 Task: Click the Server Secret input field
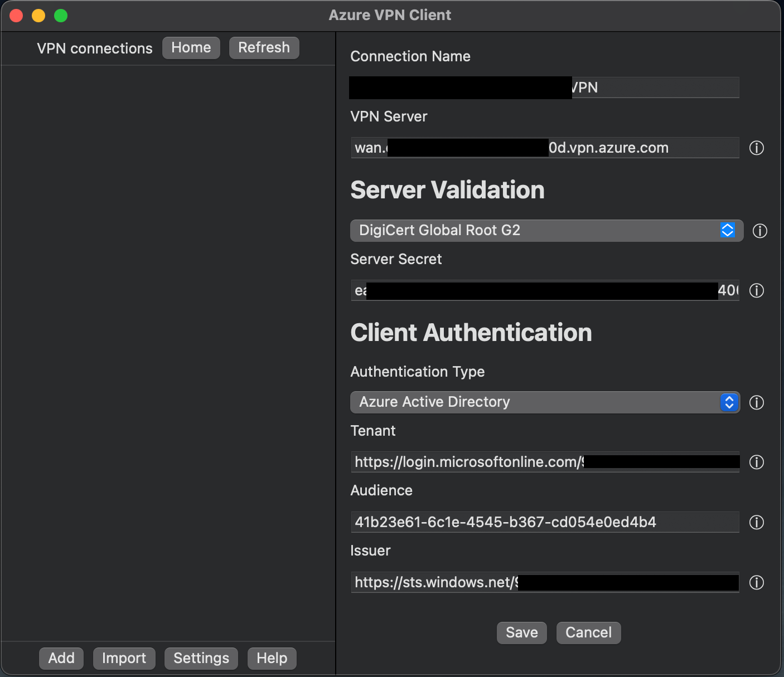545,290
